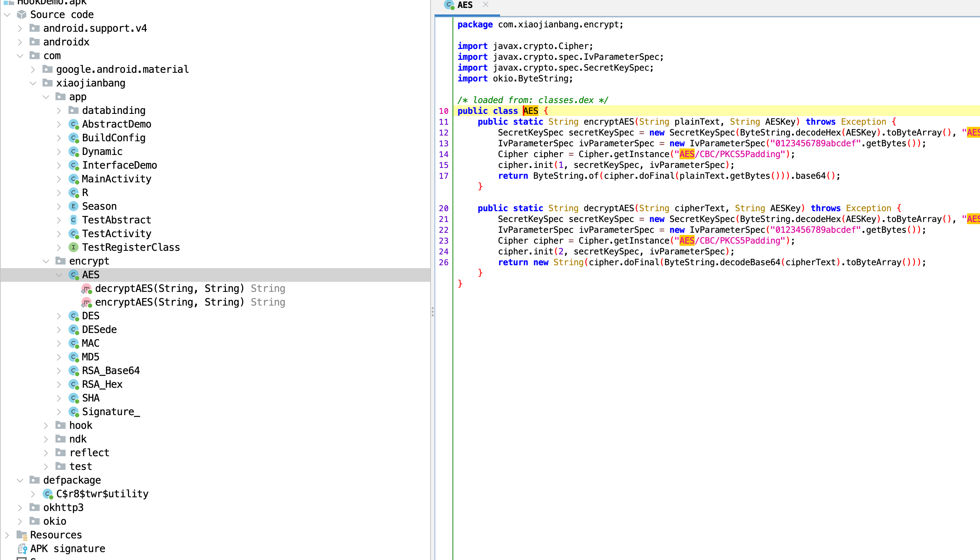Click the TestRegisterClass interface icon
The width and height of the screenshot is (980, 560).
coord(73,247)
